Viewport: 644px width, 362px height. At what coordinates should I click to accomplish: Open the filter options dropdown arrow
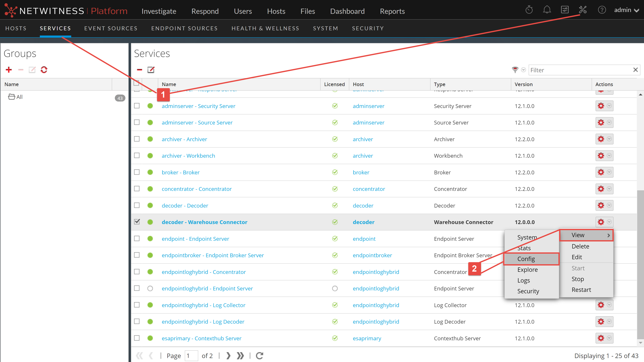(523, 70)
